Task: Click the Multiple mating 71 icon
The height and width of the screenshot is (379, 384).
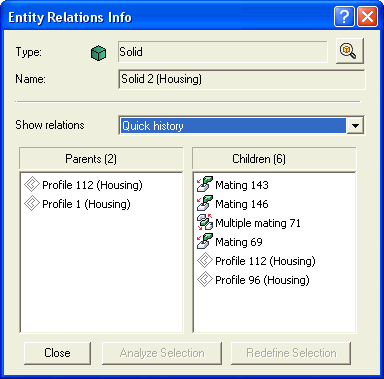Action: click(205, 222)
